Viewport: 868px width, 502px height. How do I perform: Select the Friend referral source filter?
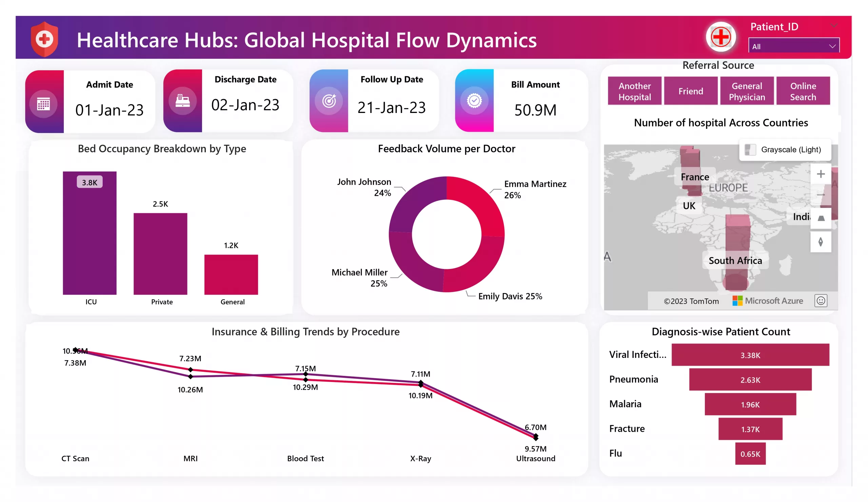[691, 91]
